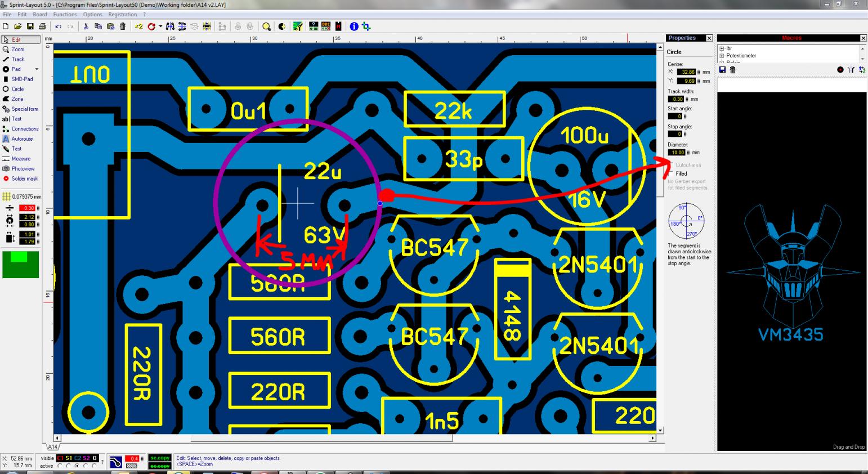Viewport: 868px width, 474px height.
Task: Click the green track icon in the top toolbar
Action: click(x=298, y=26)
